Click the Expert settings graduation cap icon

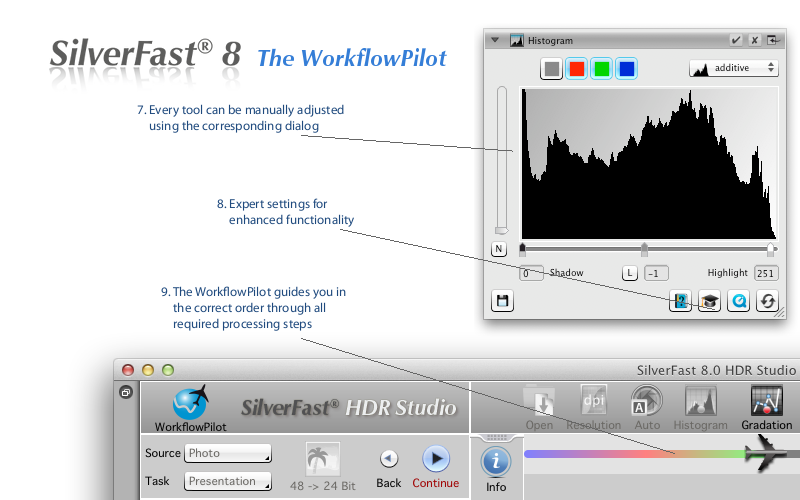pyautogui.click(x=709, y=301)
